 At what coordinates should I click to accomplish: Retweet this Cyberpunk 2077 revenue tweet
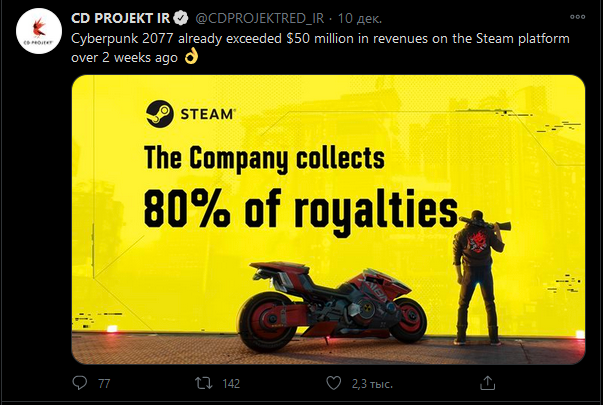tap(202, 383)
